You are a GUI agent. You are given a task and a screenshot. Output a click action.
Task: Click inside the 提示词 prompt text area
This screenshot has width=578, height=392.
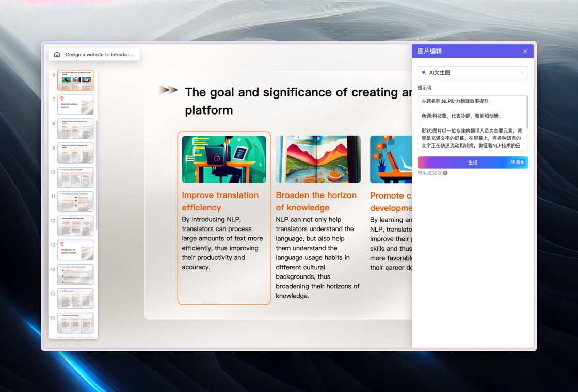point(473,123)
